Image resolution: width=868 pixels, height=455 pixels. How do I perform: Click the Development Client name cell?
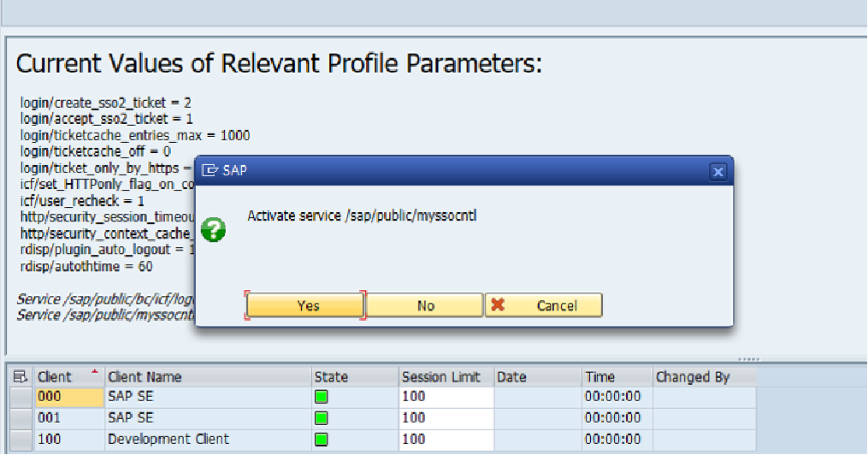(208, 440)
